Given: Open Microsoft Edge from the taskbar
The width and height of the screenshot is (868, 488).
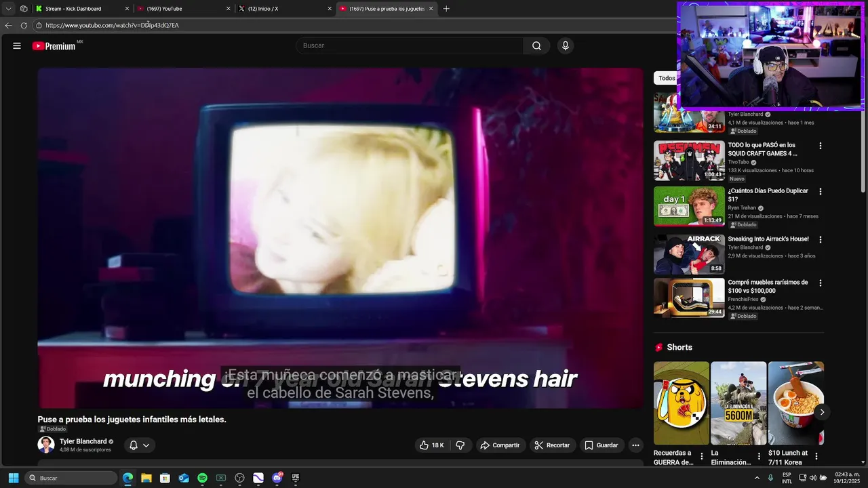Looking at the screenshot, I should tap(127, 478).
